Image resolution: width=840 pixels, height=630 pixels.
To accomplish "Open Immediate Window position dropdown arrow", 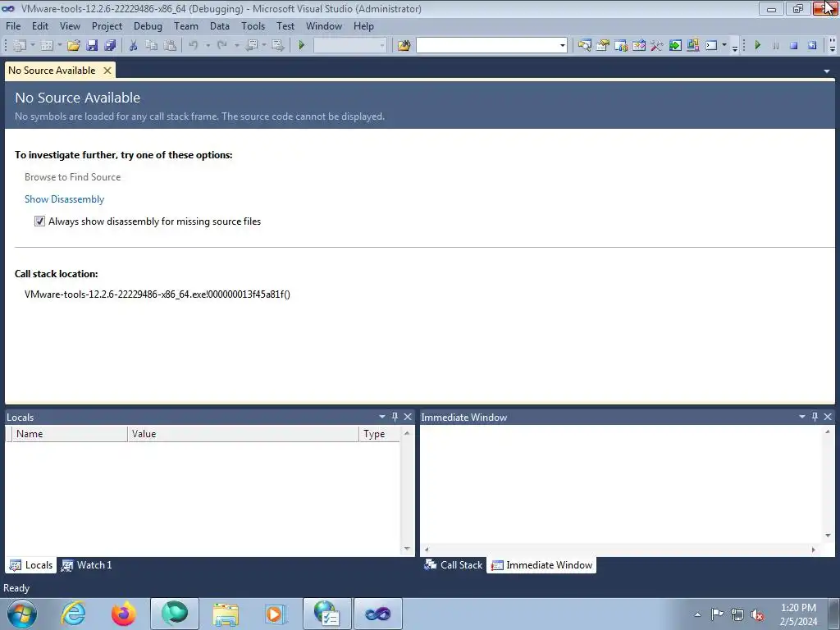I will point(802,417).
